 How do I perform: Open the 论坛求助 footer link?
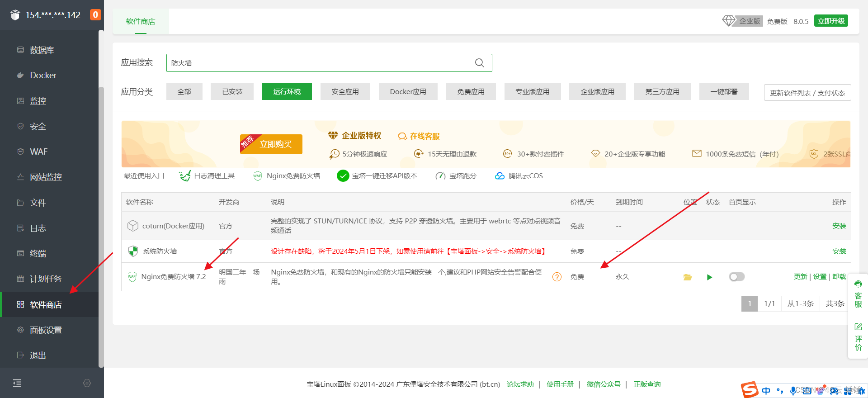pyautogui.click(x=520, y=384)
